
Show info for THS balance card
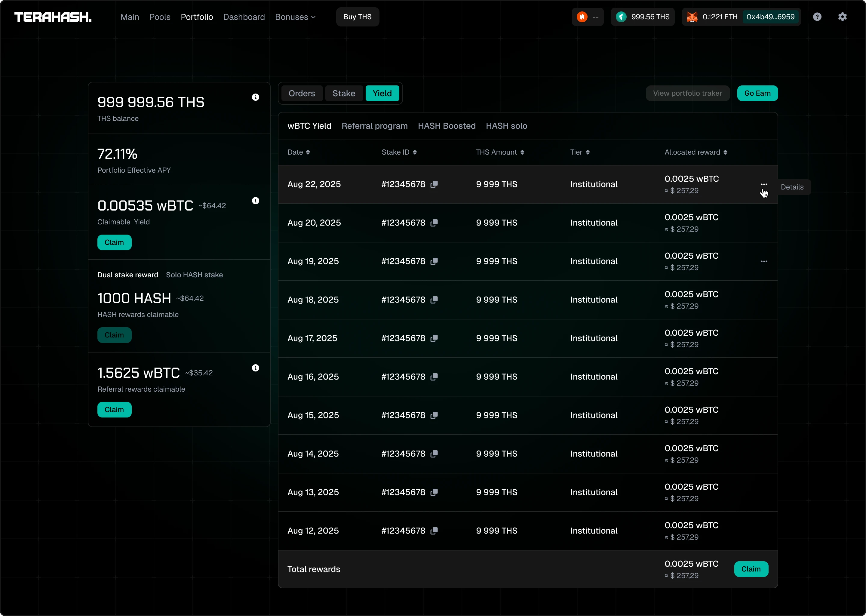[256, 97]
